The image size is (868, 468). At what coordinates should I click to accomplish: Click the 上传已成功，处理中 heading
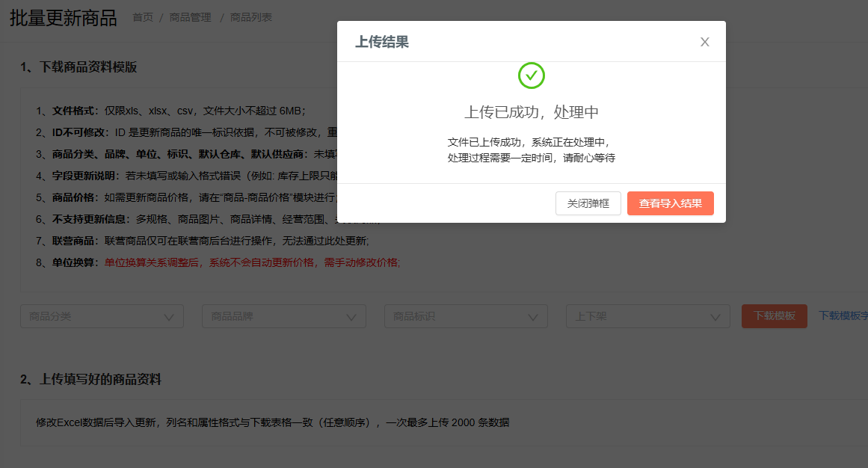[532, 112]
